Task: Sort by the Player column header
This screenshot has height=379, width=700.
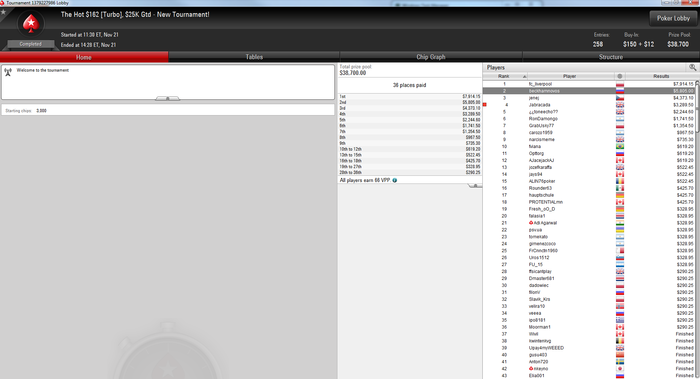Action: (x=570, y=76)
